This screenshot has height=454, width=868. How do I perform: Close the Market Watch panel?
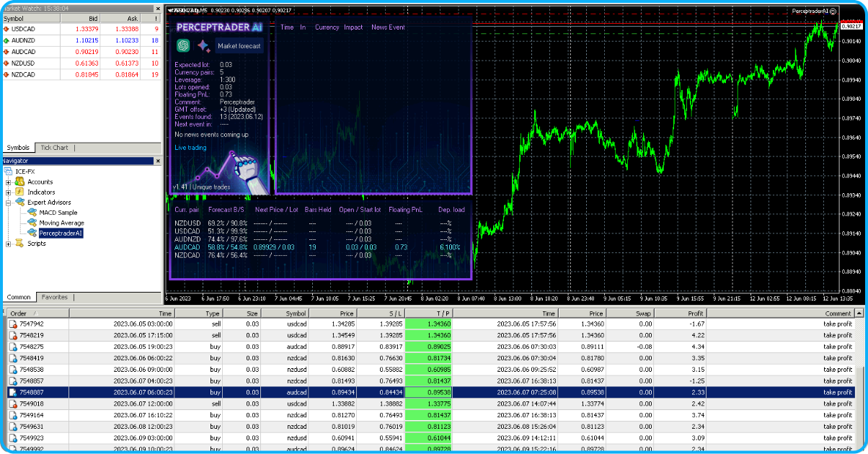(158, 7)
